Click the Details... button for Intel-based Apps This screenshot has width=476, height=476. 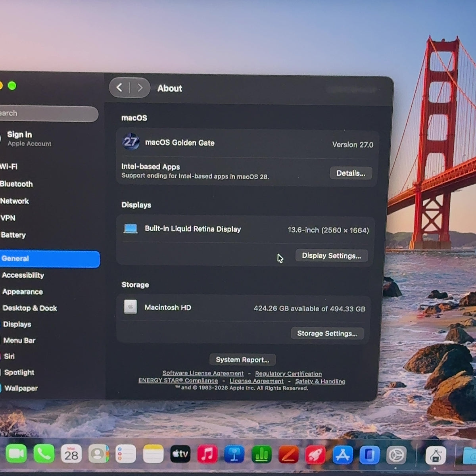click(351, 173)
